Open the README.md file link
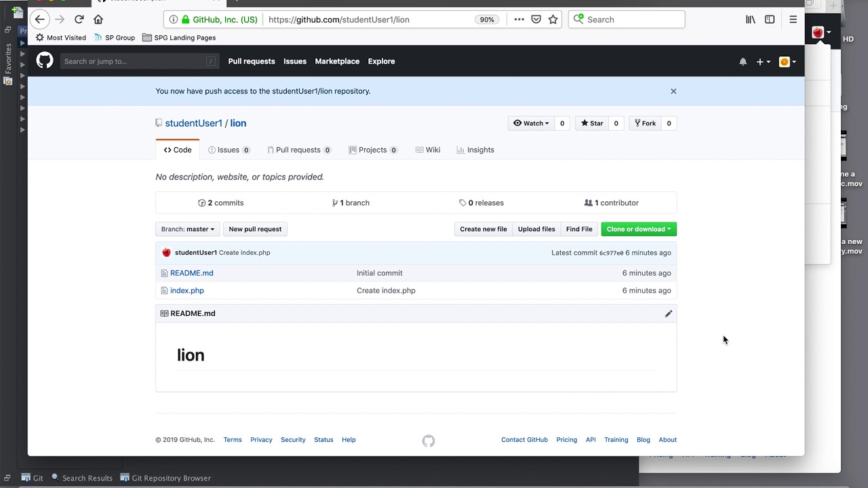The width and height of the screenshot is (868, 488). pos(192,273)
